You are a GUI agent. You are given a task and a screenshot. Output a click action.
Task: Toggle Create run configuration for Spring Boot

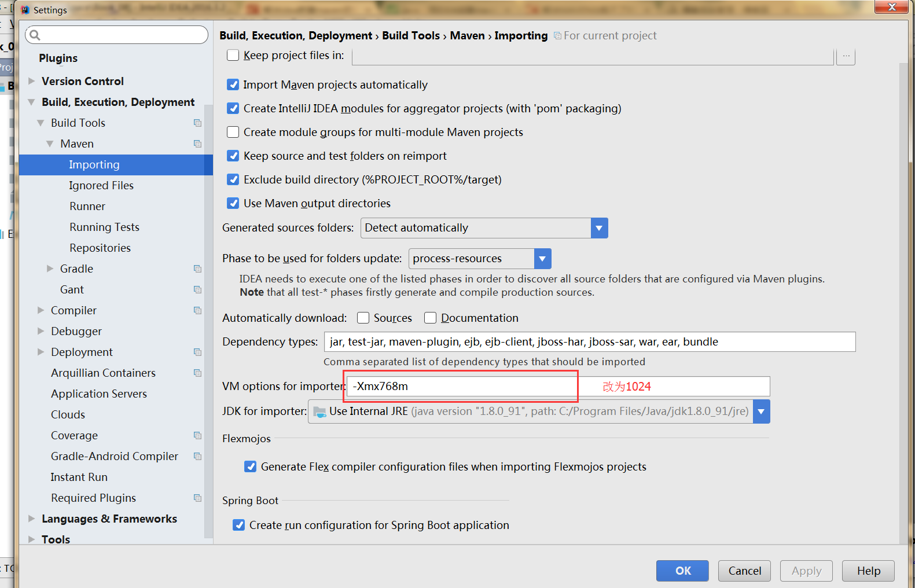[x=238, y=525]
